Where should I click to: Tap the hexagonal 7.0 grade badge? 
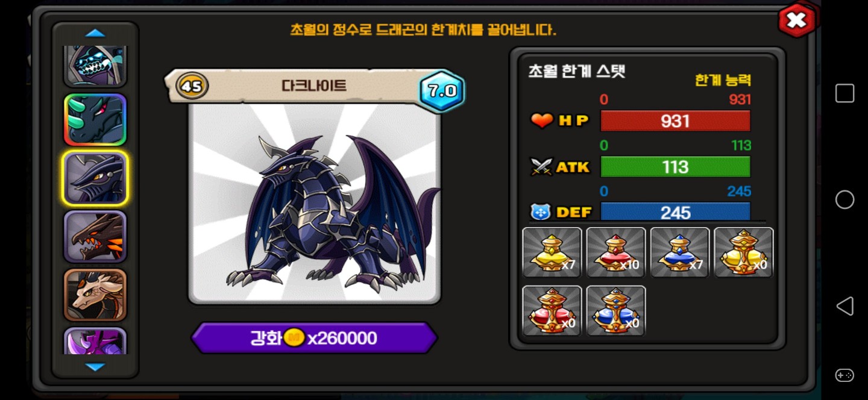[x=442, y=91]
